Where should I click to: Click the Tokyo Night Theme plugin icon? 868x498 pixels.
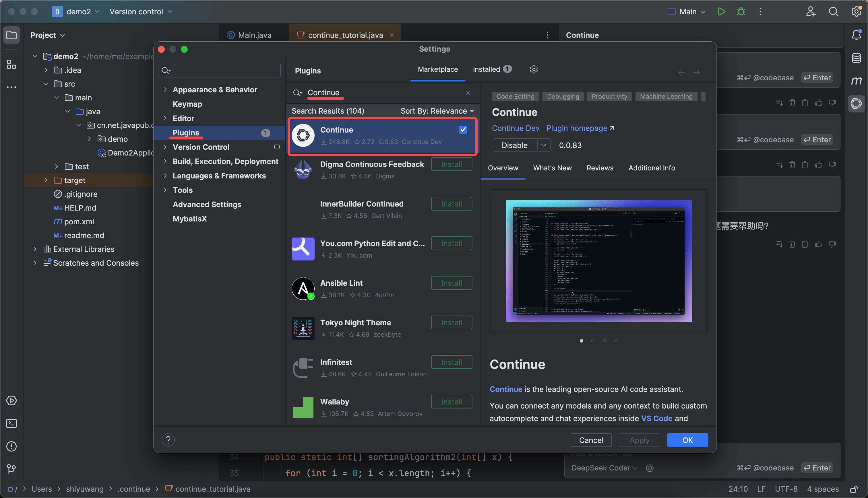click(x=303, y=328)
